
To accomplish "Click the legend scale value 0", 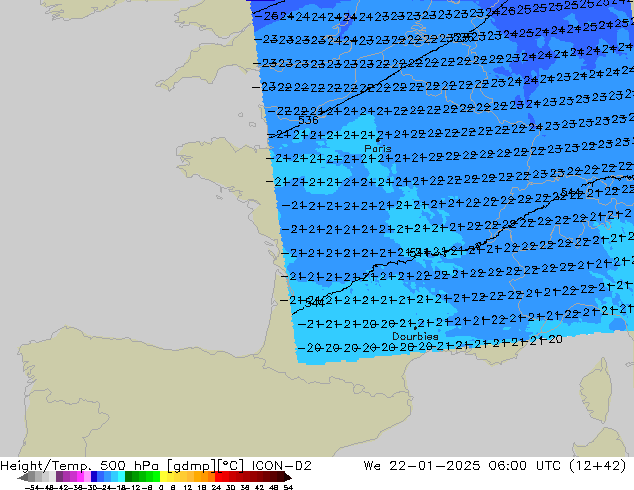I will [x=161, y=487].
